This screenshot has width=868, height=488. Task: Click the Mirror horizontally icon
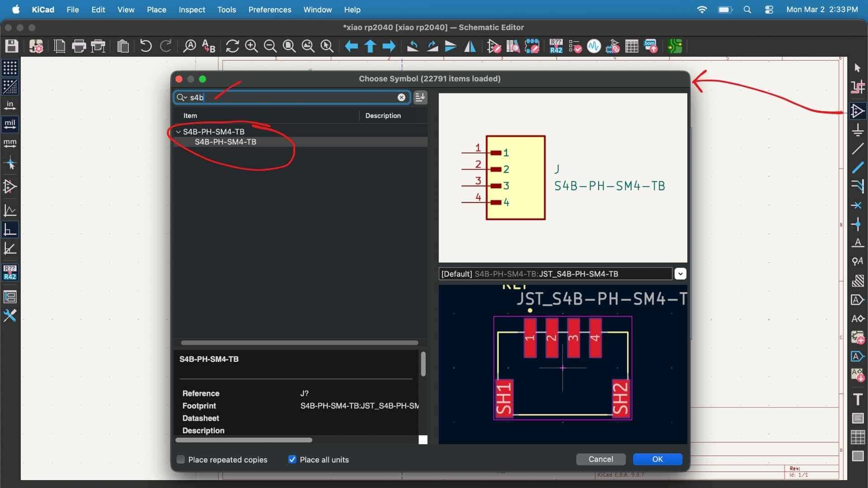(470, 46)
